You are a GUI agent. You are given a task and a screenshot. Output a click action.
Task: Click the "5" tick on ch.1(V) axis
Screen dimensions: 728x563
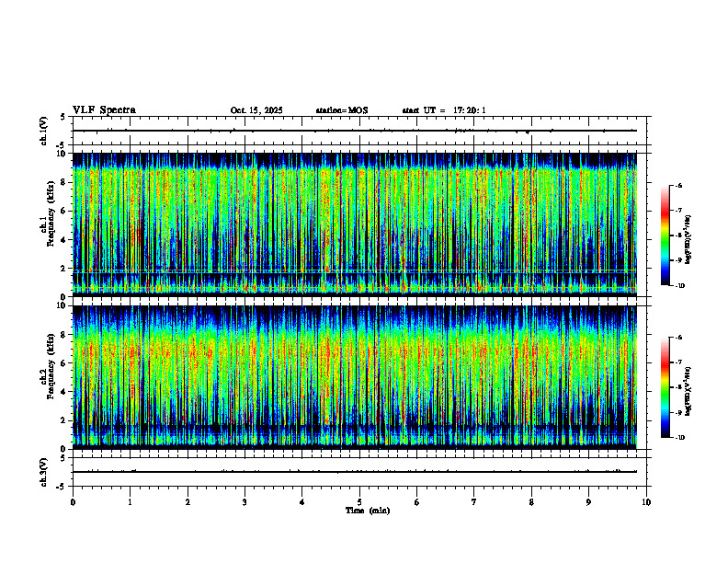pos(63,117)
